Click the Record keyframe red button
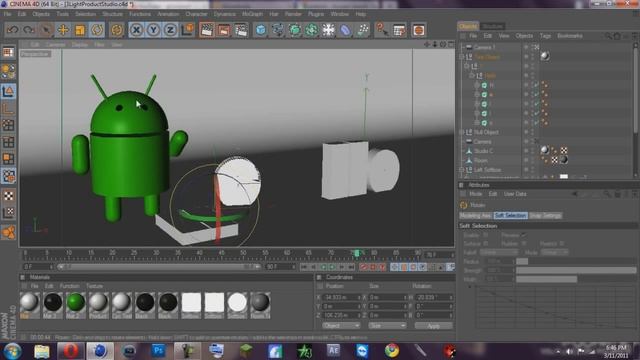The width and height of the screenshot is (640, 360). coord(363,267)
